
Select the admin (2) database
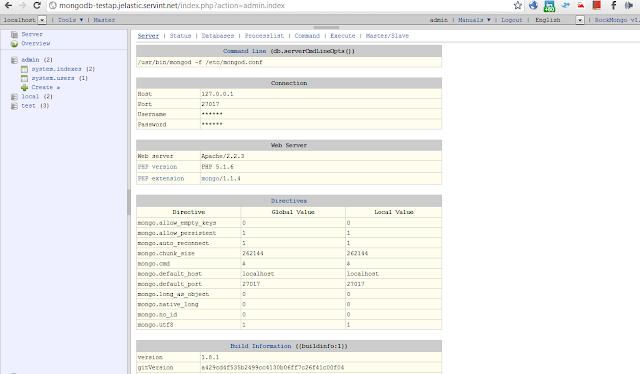pyautogui.click(x=37, y=60)
